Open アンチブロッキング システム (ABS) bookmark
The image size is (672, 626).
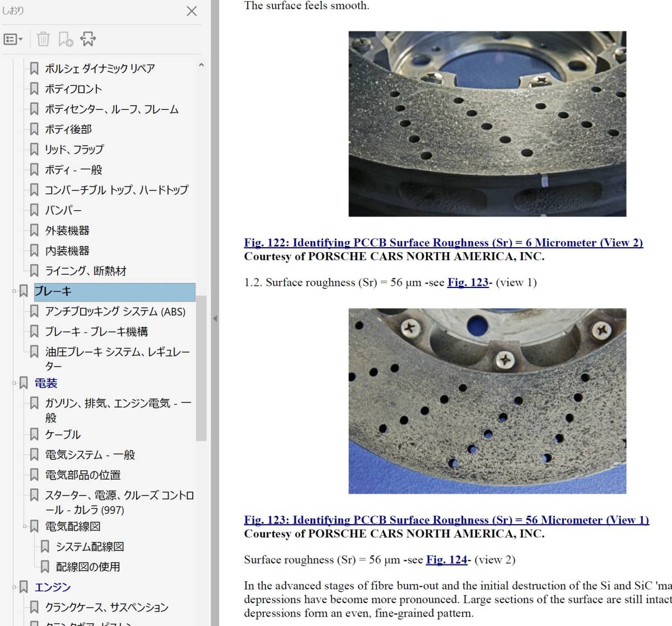tap(115, 312)
